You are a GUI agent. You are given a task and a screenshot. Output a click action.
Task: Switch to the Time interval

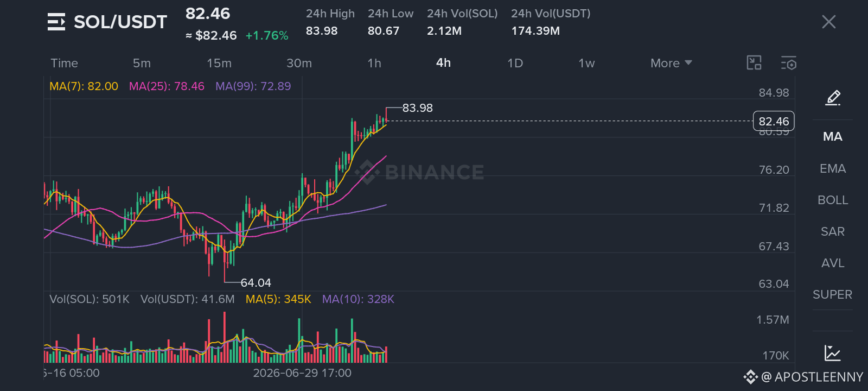click(x=64, y=63)
